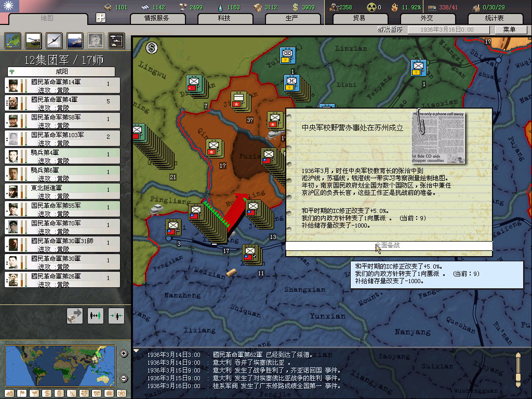The width and height of the screenshot is (532, 399).
Task: Select 国民革命军第58军 in the unit list
Action: pyautogui.click(x=62, y=121)
